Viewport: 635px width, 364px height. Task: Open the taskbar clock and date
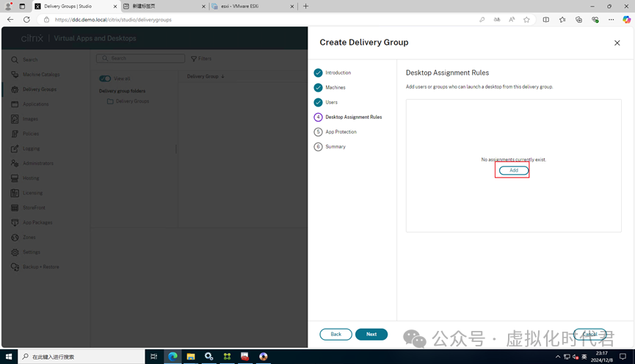601,357
